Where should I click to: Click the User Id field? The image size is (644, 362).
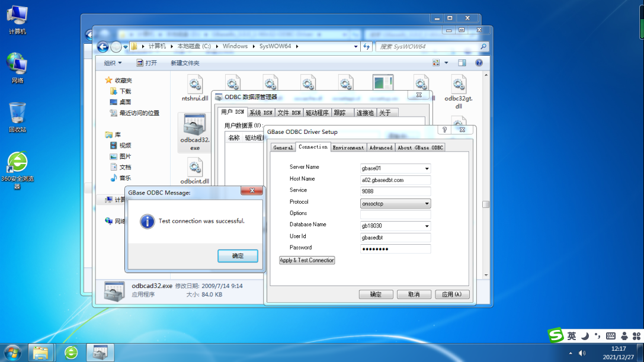395,238
